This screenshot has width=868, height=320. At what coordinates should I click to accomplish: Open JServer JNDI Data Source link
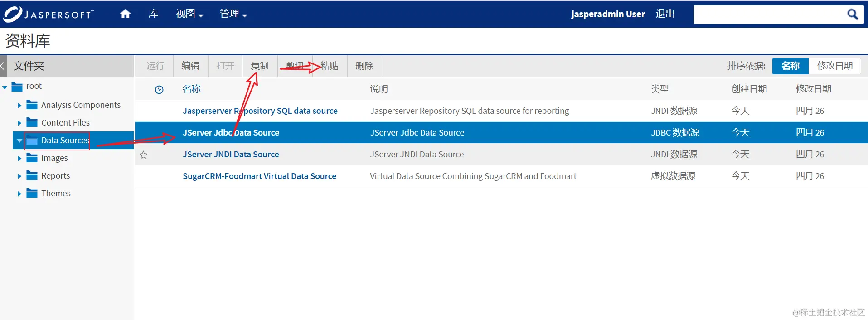(x=231, y=155)
